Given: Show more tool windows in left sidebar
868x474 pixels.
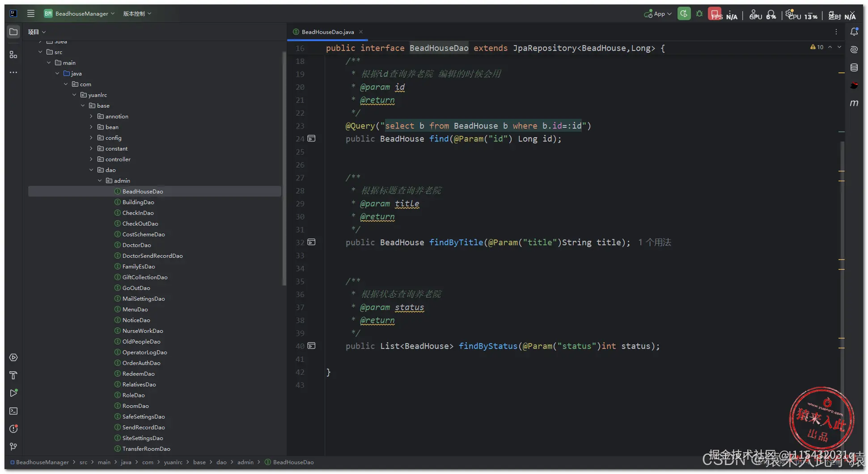Looking at the screenshot, I should [13, 72].
